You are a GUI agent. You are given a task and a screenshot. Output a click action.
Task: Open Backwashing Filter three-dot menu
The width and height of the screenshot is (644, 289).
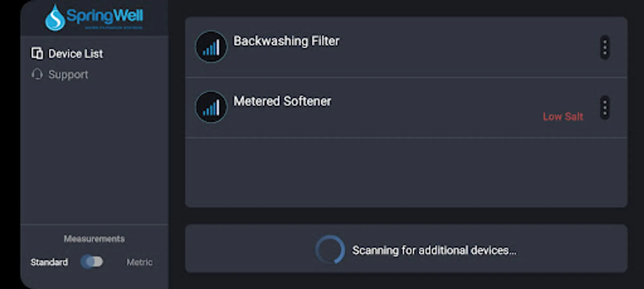click(x=604, y=47)
